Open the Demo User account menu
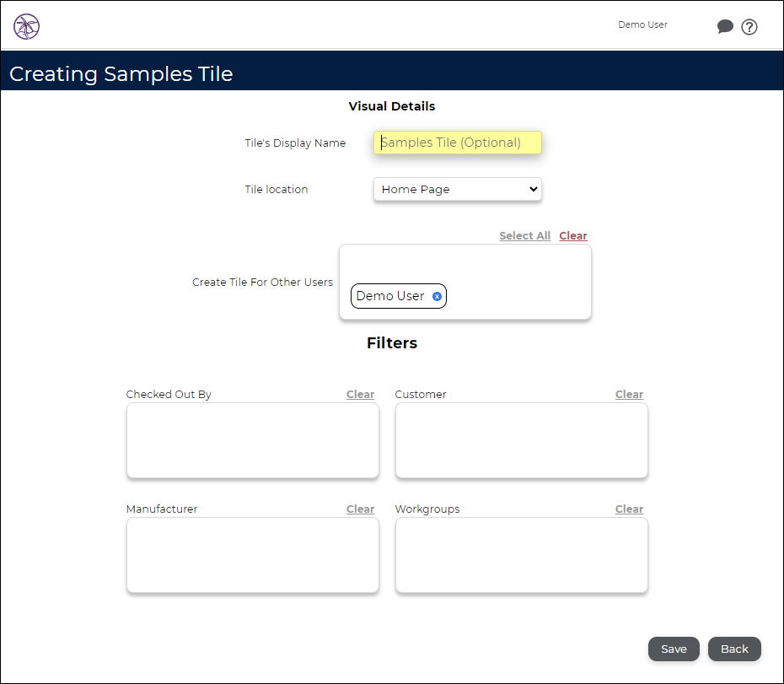The image size is (784, 684). coord(642,24)
